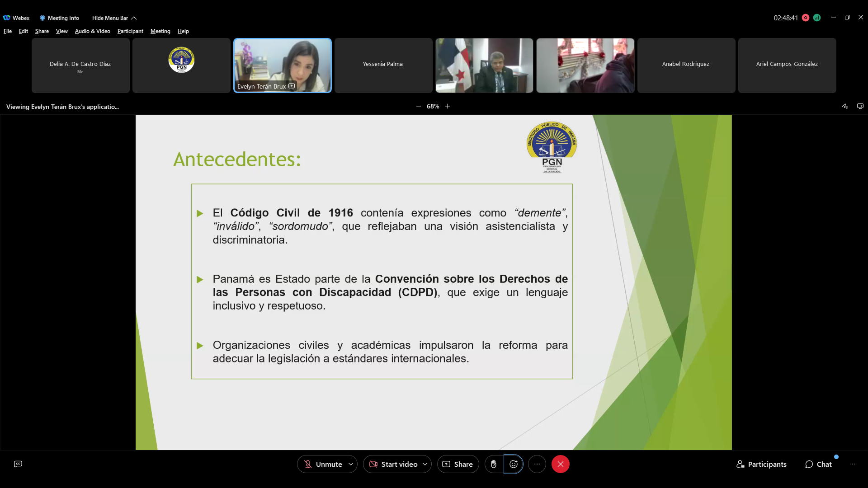Click the Share button
The image size is (868, 488).
pos(458,464)
